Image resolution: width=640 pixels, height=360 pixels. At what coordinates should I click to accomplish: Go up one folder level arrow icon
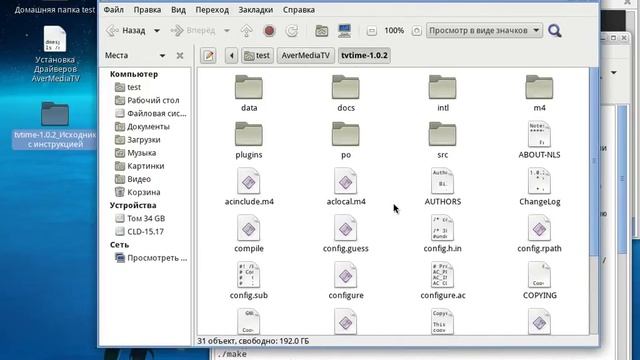247,31
